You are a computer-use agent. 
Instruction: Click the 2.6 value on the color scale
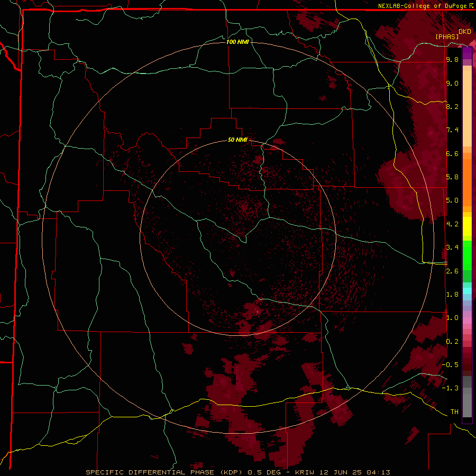452,271
